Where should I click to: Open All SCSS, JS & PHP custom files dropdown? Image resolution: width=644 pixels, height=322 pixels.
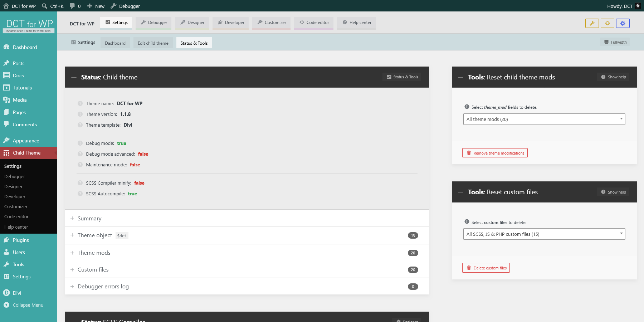pos(544,234)
